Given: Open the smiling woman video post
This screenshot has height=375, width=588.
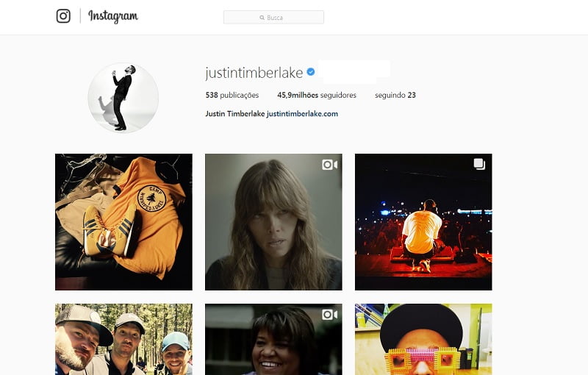Looking at the screenshot, I should 273,340.
